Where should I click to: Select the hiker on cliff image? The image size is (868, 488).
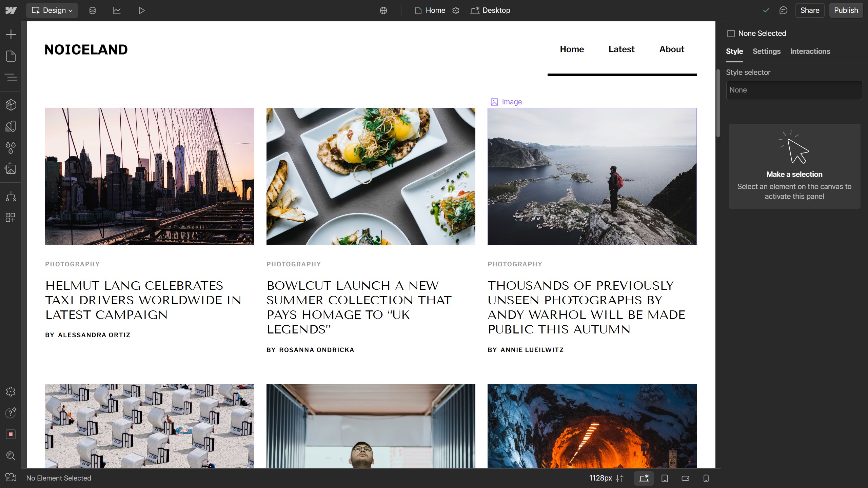[x=592, y=176]
